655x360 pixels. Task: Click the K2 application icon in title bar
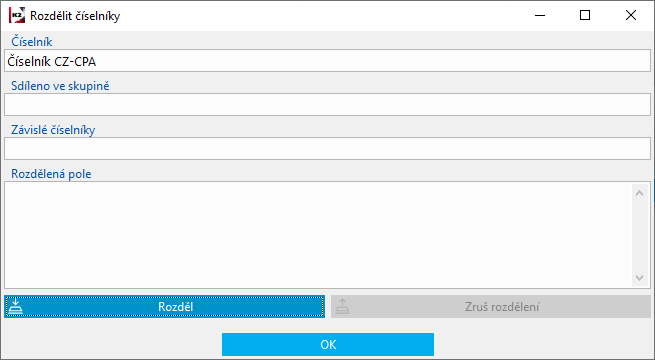[17, 15]
